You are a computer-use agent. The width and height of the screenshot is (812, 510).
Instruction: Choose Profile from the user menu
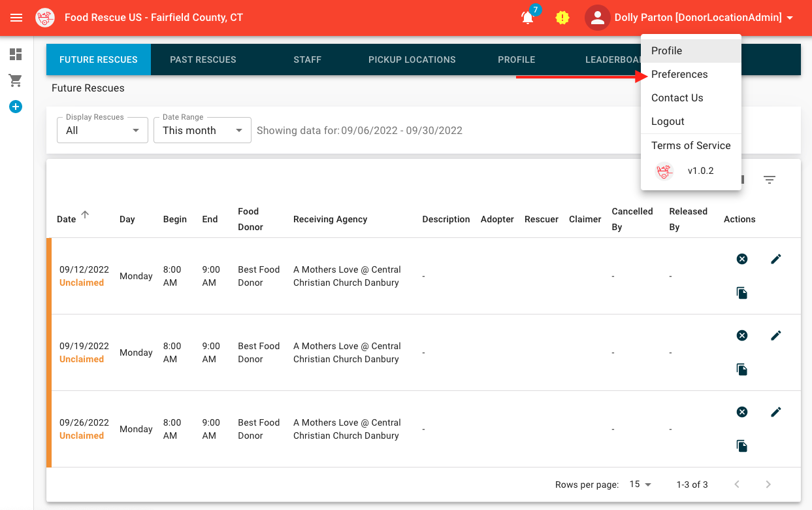pos(691,51)
